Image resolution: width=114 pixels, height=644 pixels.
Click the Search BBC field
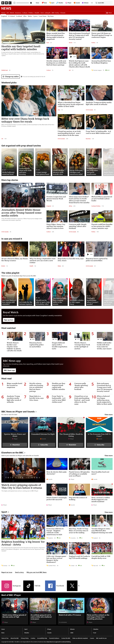tap(103, 3)
